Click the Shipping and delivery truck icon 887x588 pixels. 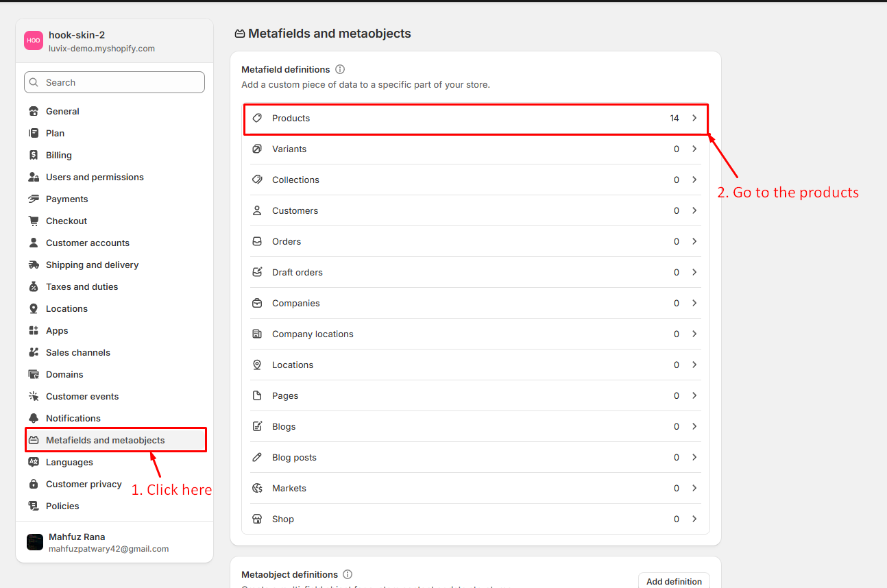(34, 265)
